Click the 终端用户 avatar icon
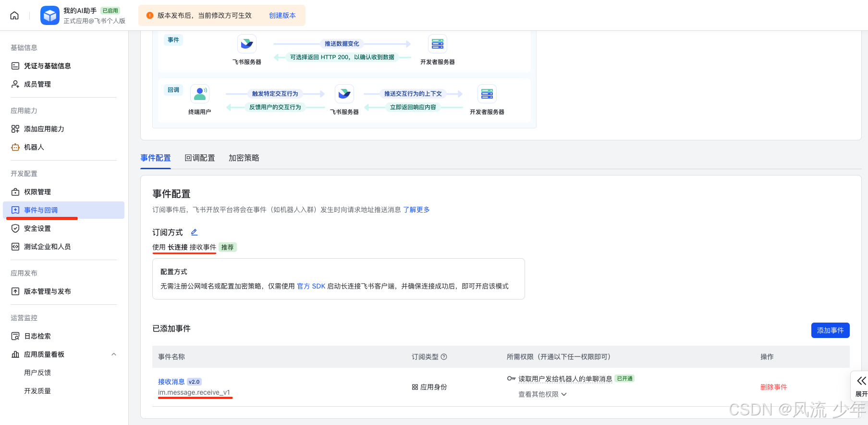 click(x=200, y=94)
